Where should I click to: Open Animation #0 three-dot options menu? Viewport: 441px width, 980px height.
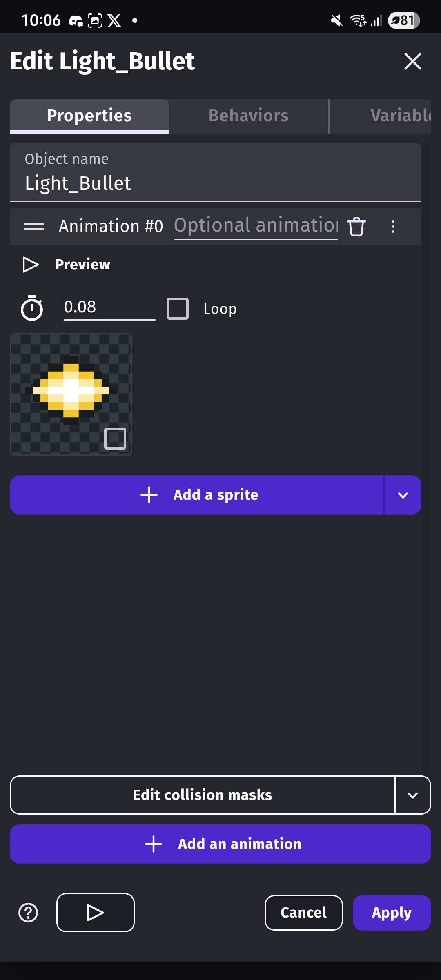(393, 227)
